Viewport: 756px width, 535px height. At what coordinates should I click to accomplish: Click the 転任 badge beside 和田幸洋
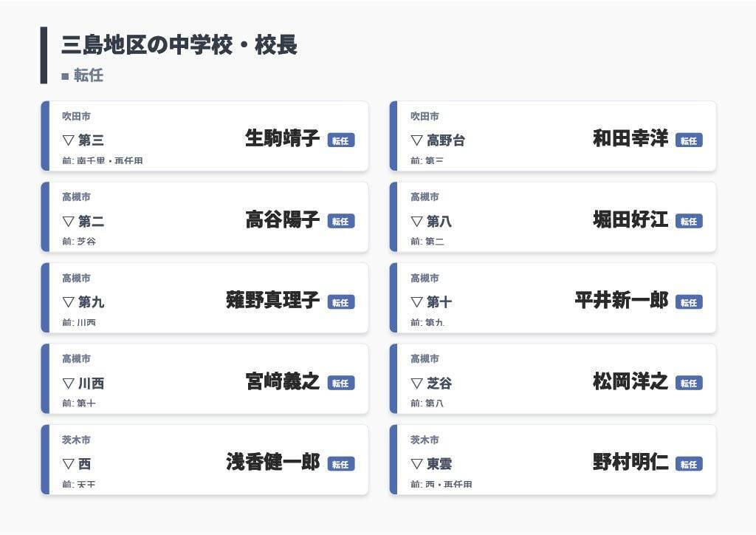pos(689,140)
